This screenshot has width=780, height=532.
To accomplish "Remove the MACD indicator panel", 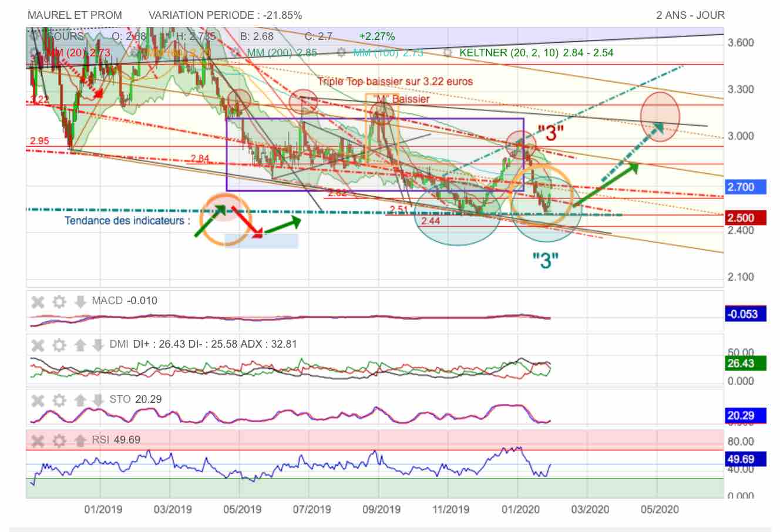I will click(x=38, y=302).
